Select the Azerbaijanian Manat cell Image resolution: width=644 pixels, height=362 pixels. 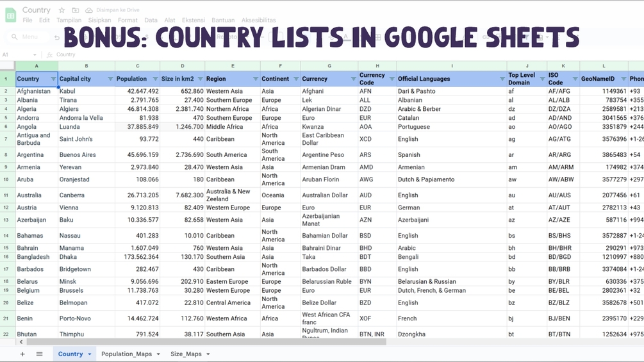(x=329, y=220)
